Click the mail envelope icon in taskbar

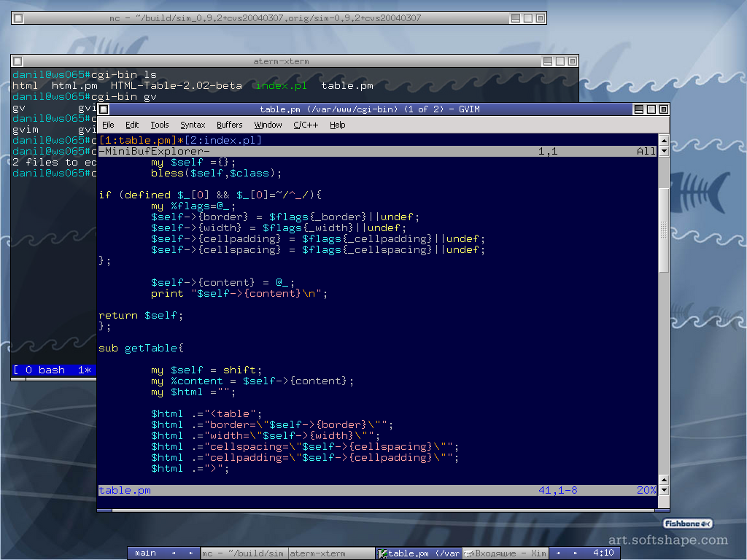(x=469, y=553)
